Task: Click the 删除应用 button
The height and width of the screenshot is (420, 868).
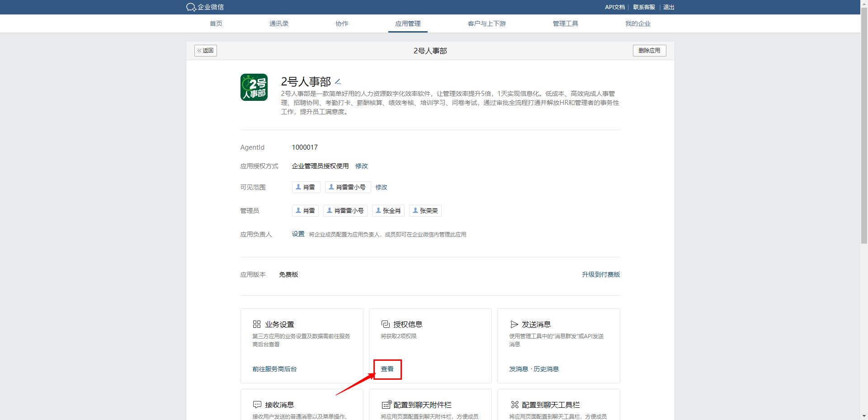Action: pos(649,51)
